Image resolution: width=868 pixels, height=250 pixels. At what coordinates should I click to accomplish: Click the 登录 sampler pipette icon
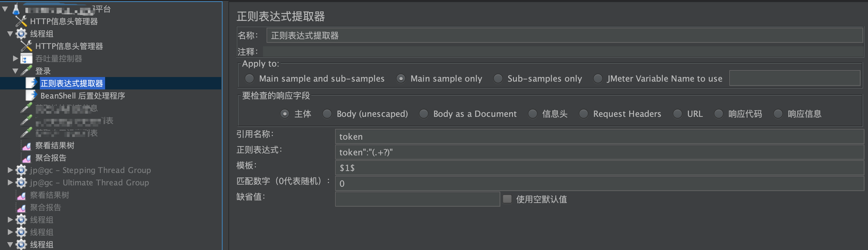(x=26, y=71)
